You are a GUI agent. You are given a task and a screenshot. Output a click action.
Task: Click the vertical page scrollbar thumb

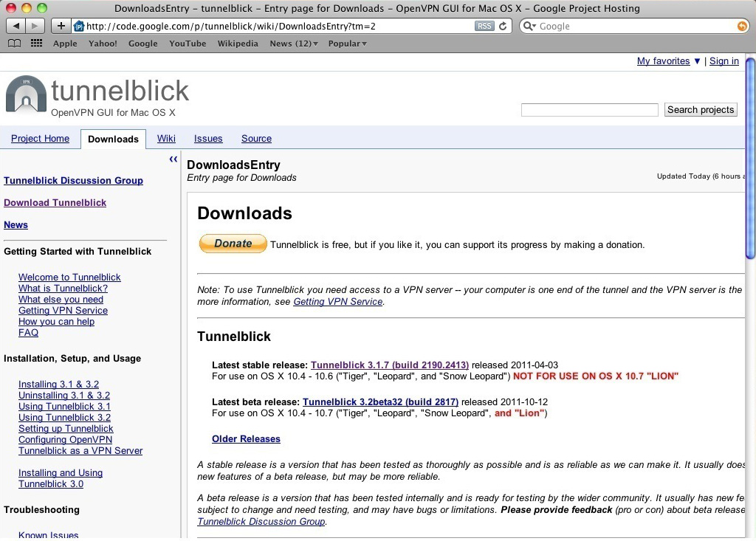point(751,159)
